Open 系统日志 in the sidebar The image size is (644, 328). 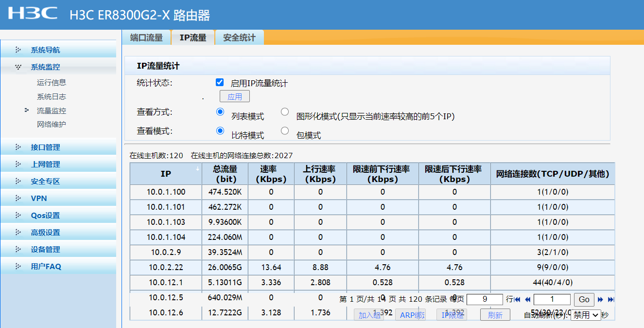52,97
